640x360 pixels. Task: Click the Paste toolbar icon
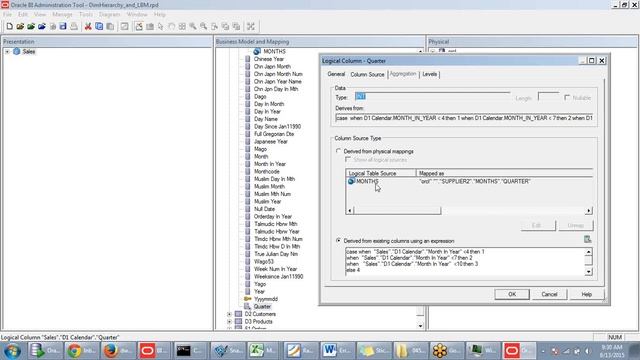110,27
